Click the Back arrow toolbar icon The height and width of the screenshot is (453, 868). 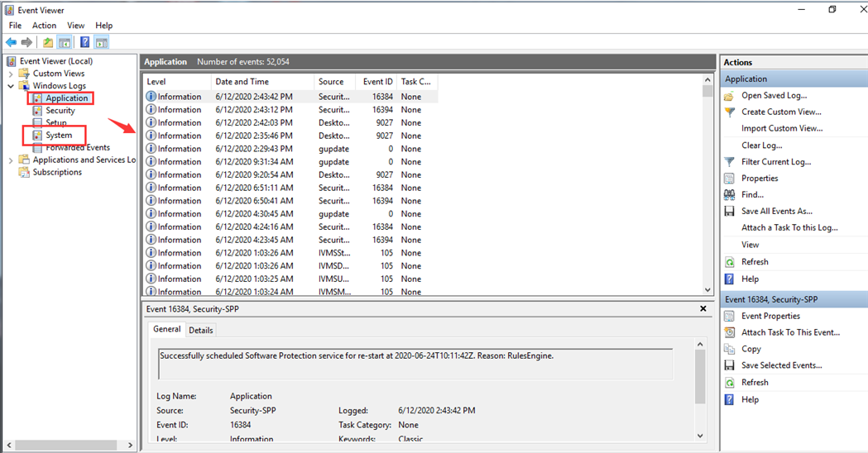point(11,42)
